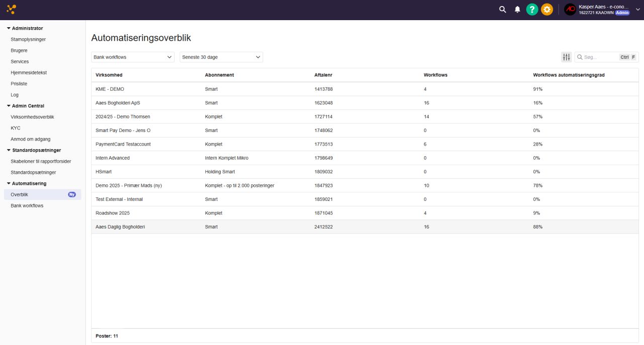
Task: Expand the user account menu chevron
Action: pos(638,10)
